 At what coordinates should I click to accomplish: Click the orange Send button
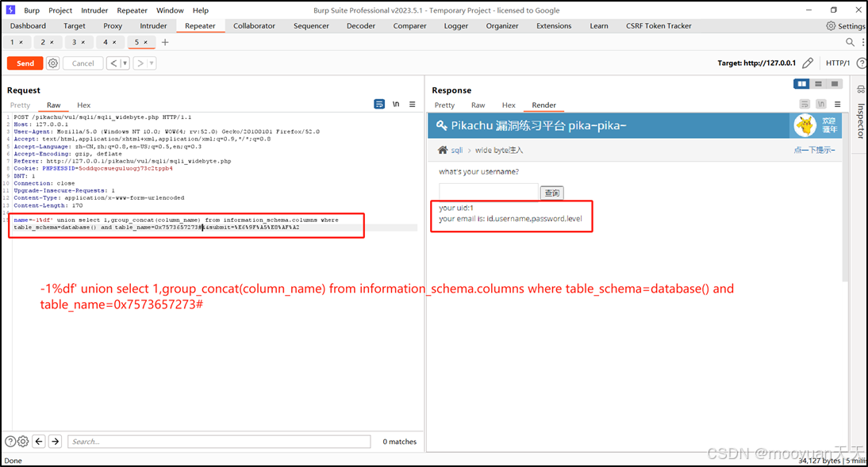coord(25,63)
